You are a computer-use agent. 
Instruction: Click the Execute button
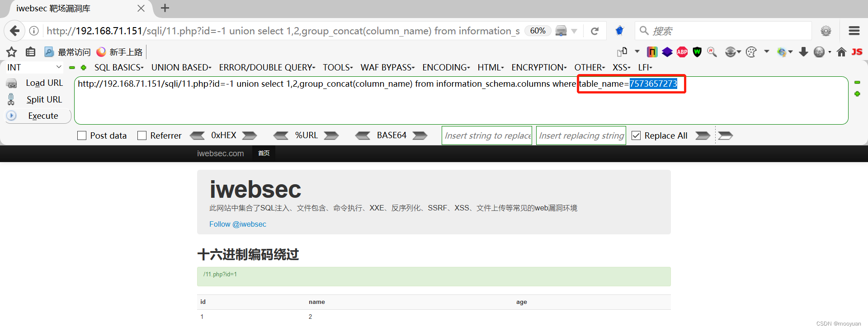(38, 116)
